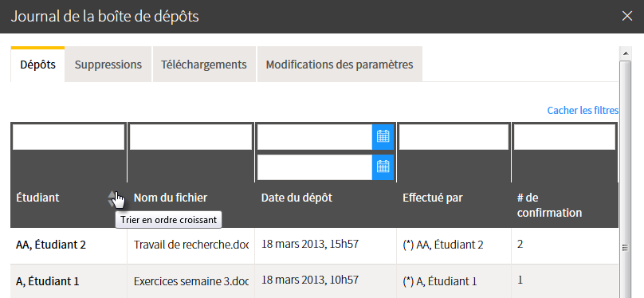Select the Travail de recherche.doc file
644x298 pixels.
coord(191,245)
